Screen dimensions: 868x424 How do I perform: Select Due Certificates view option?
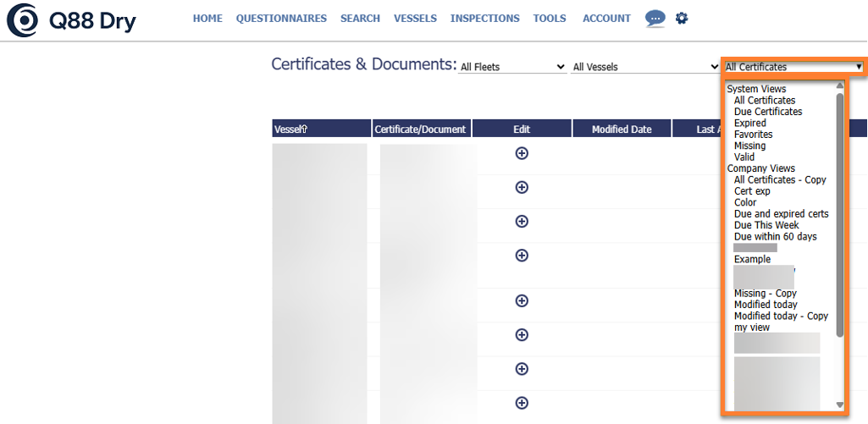pos(767,112)
